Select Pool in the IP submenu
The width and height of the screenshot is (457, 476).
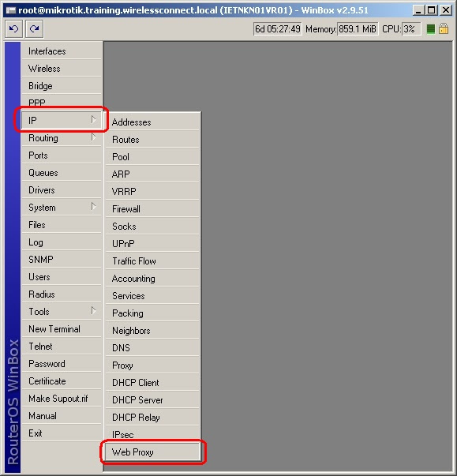(x=152, y=157)
